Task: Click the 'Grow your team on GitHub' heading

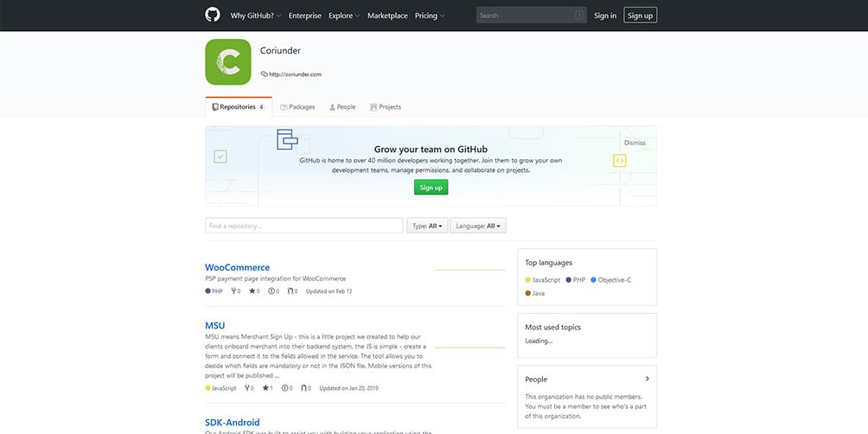Action: click(x=431, y=149)
